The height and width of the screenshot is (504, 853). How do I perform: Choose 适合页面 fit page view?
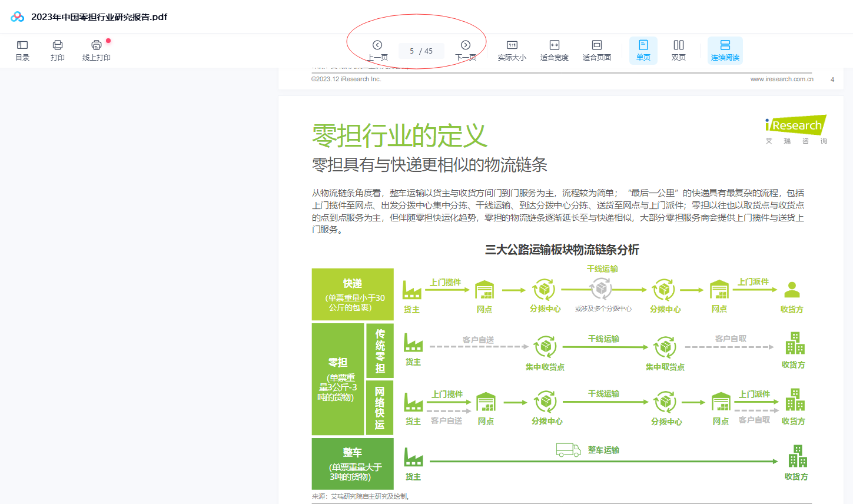(x=596, y=50)
